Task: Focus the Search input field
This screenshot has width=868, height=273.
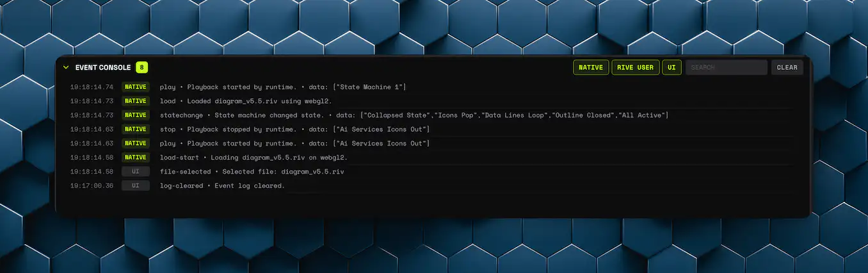Action: [727, 67]
